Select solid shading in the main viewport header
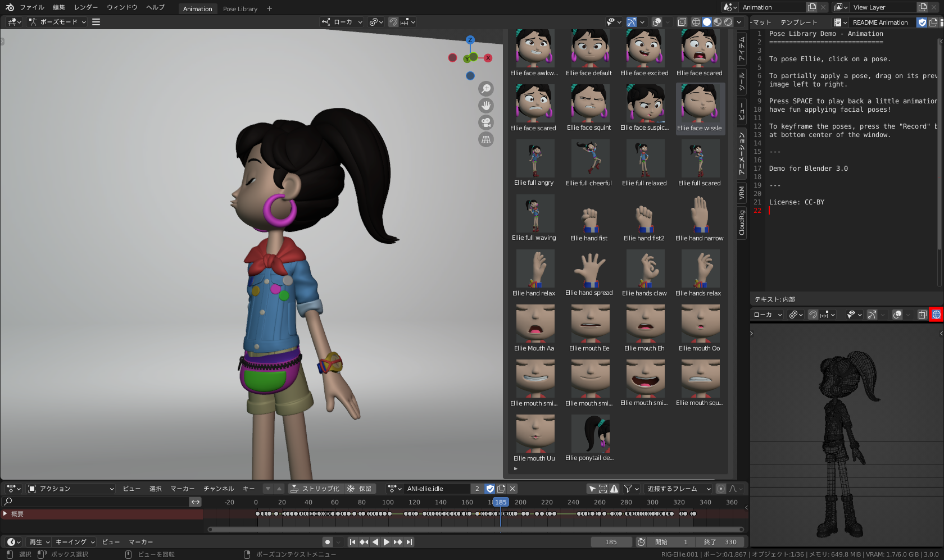944x560 pixels. point(707,22)
